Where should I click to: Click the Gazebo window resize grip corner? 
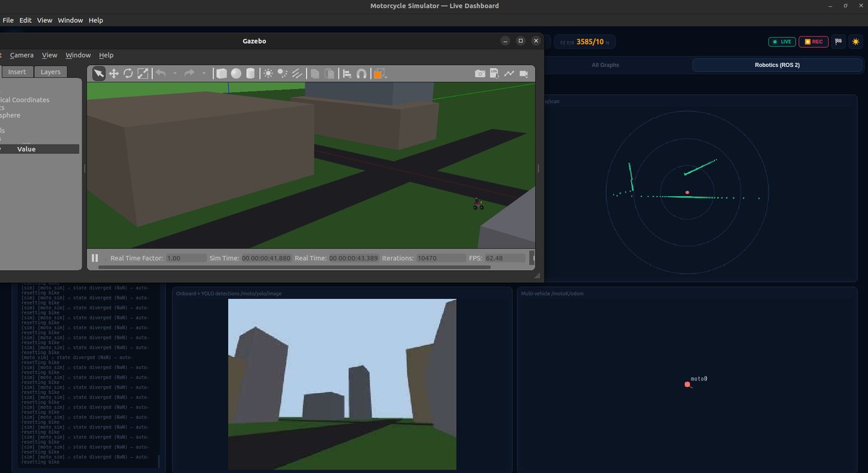pos(538,276)
